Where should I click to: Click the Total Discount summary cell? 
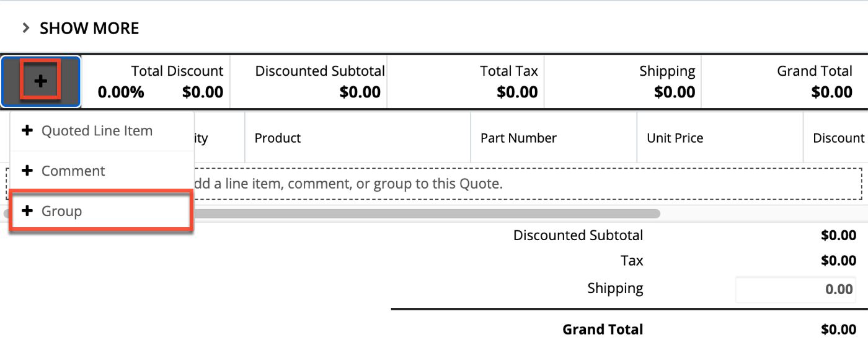point(160,81)
